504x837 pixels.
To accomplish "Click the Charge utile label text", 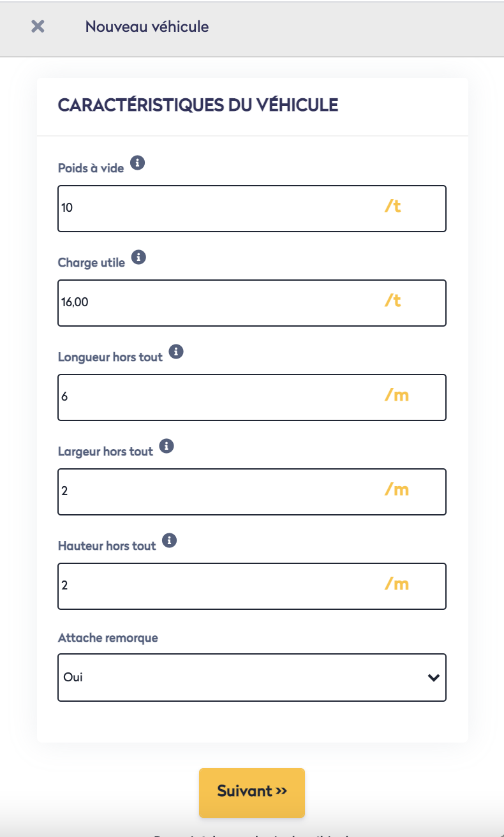I will (x=91, y=263).
